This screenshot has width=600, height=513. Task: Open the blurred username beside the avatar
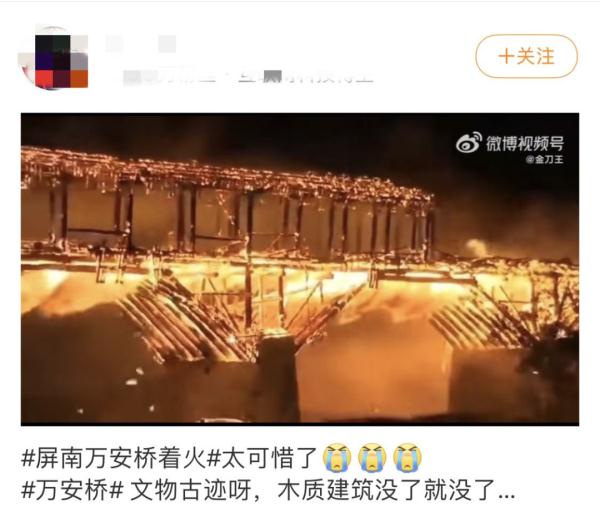click(140, 44)
